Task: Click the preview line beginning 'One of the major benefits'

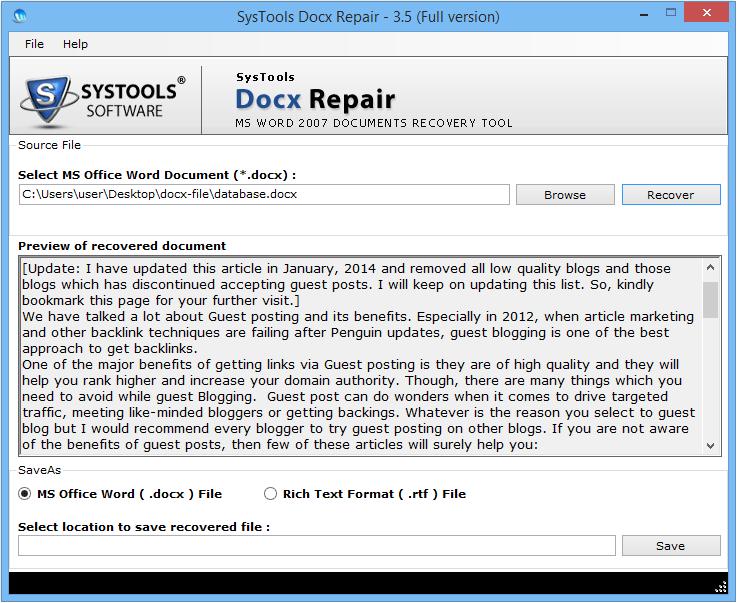Action: (x=350, y=365)
